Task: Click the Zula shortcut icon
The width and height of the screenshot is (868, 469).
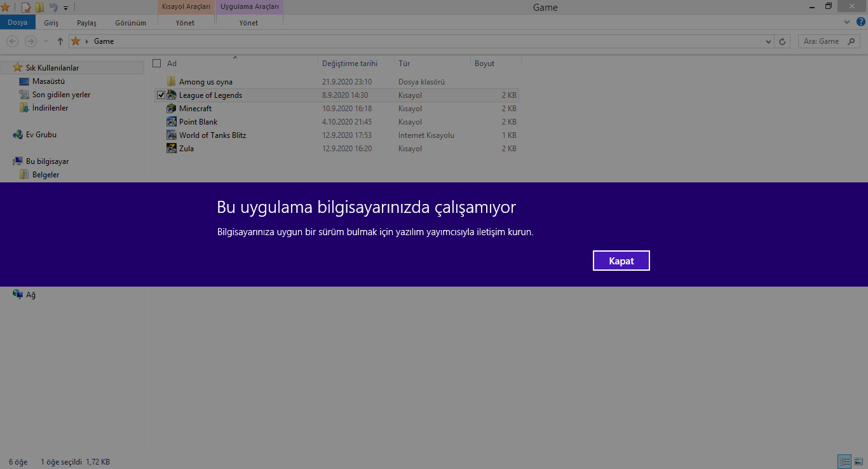Action: pyautogui.click(x=172, y=149)
